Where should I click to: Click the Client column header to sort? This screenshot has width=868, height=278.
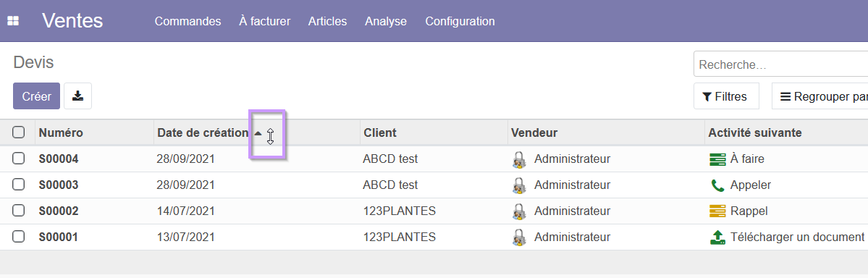pos(380,133)
